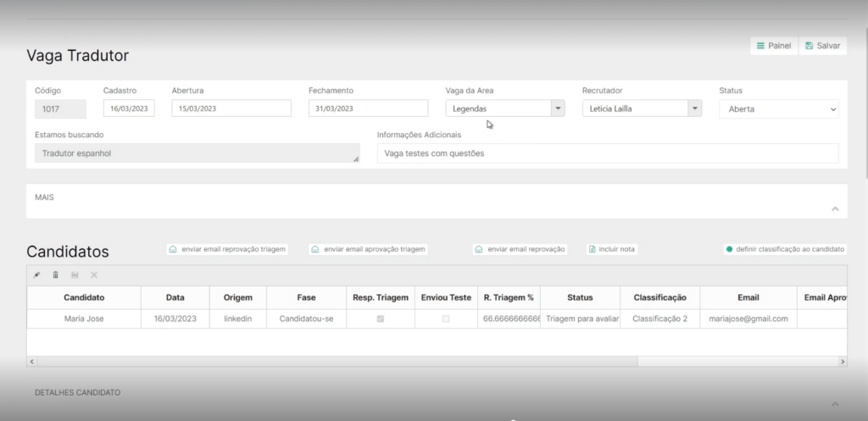Click the Fechamento date field
The image size is (868, 421).
[368, 108]
